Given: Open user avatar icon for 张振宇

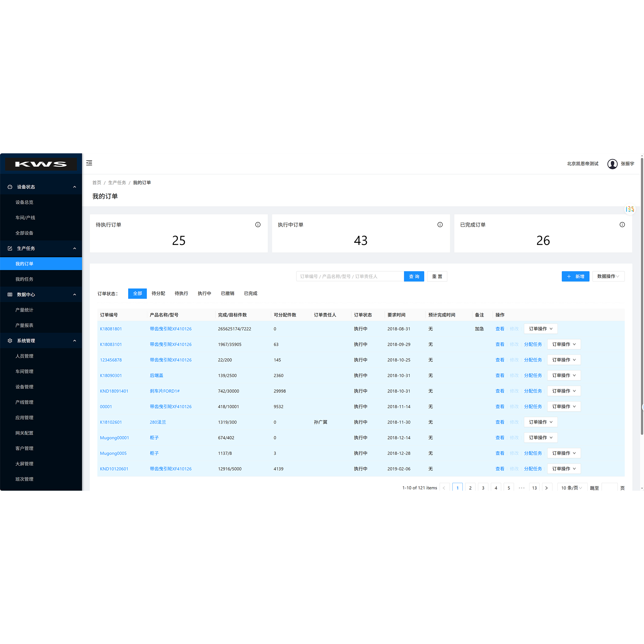Looking at the screenshot, I should click(x=612, y=164).
